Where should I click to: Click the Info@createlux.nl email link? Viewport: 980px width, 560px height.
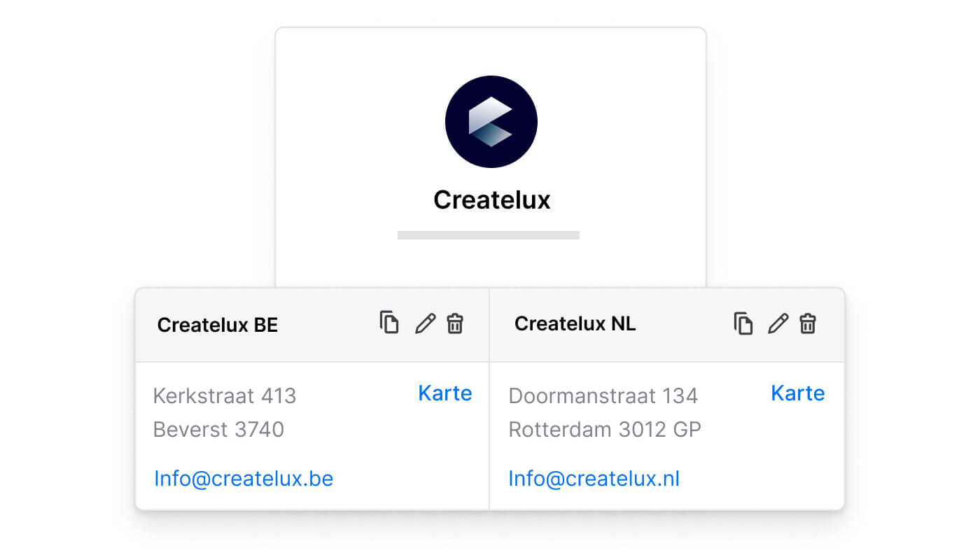click(x=594, y=479)
